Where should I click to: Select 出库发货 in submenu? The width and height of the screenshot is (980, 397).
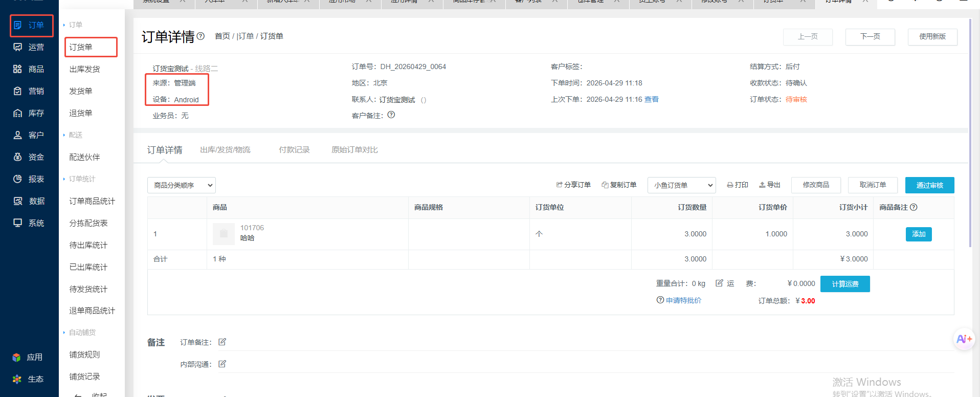click(x=85, y=69)
